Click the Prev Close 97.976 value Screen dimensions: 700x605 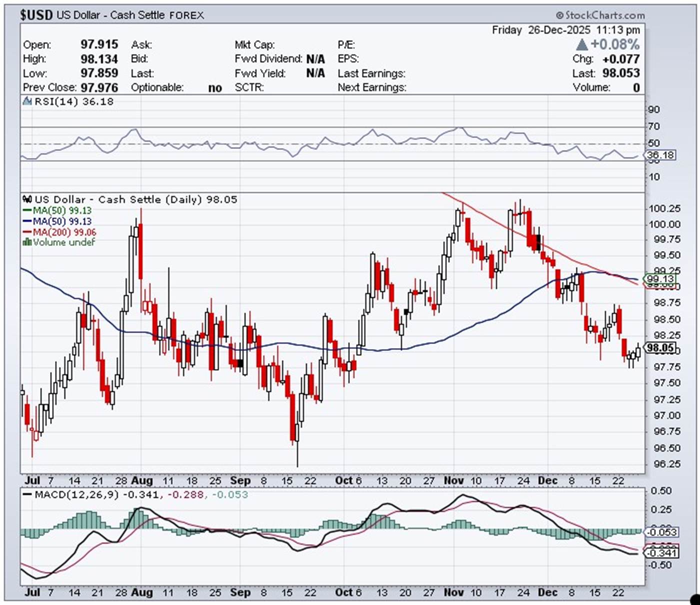click(x=99, y=87)
